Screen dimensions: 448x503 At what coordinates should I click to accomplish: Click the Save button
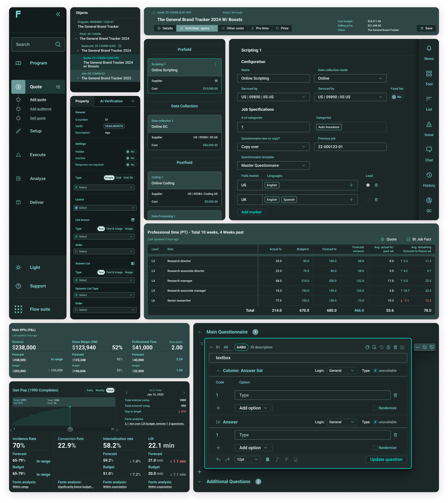(x=426, y=28)
